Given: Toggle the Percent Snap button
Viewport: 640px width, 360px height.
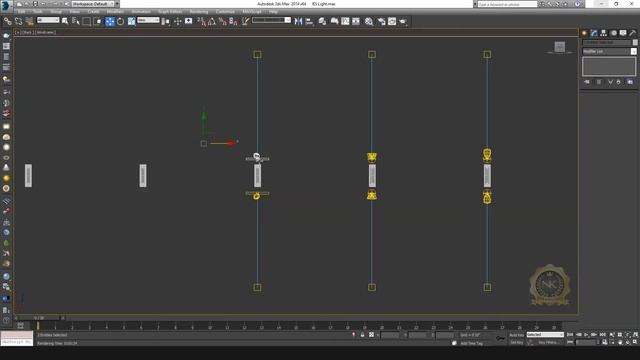Looking at the screenshot, I should 222,21.
